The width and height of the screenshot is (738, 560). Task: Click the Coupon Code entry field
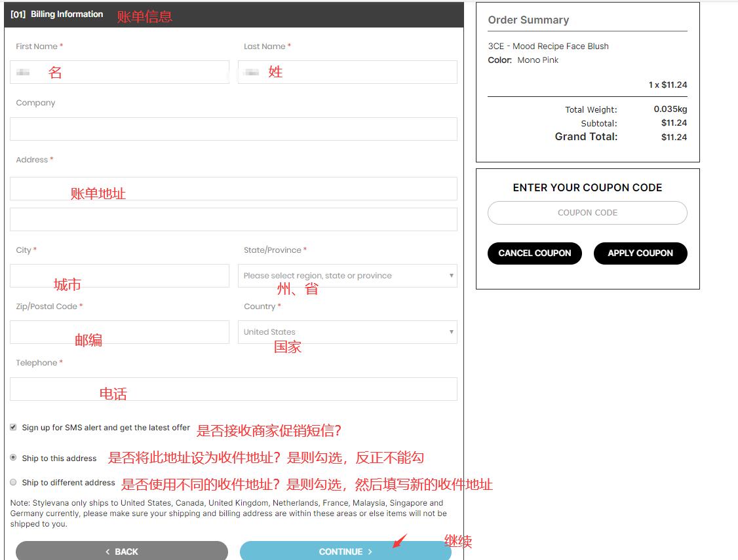tap(587, 213)
